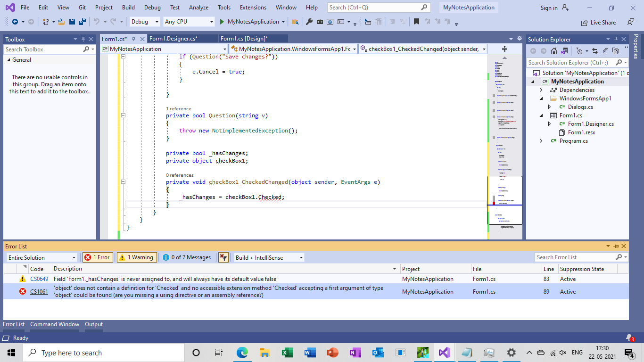Viewport: 644px width, 362px height.
Task: Open the Build + IntelliSense dropdown
Action: tap(269, 257)
